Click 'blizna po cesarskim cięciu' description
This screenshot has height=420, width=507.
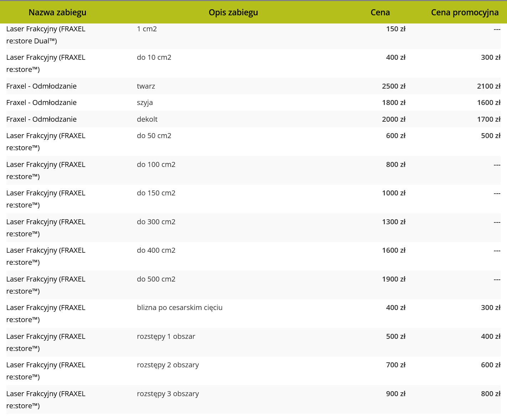click(x=180, y=308)
